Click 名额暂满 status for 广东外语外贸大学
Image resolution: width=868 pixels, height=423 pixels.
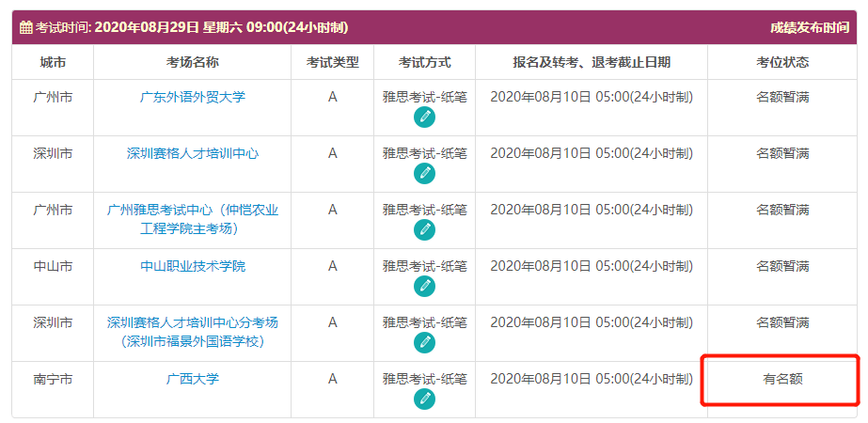click(x=782, y=98)
